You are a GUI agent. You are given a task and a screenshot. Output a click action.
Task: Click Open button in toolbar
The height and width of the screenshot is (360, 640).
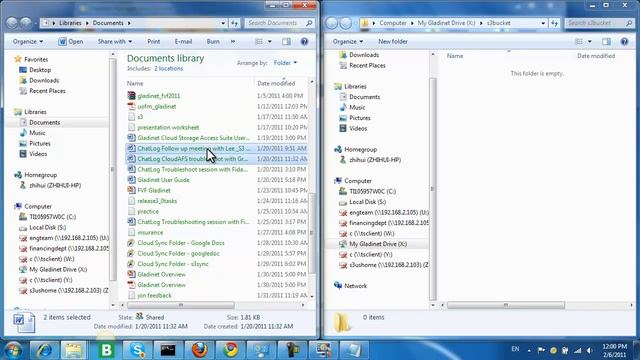71,42
